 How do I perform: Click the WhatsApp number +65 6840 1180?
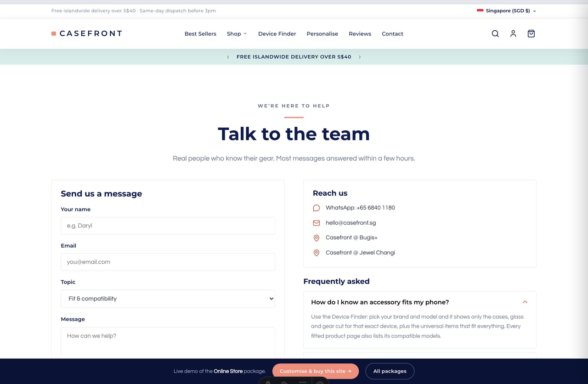coord(360,208)
